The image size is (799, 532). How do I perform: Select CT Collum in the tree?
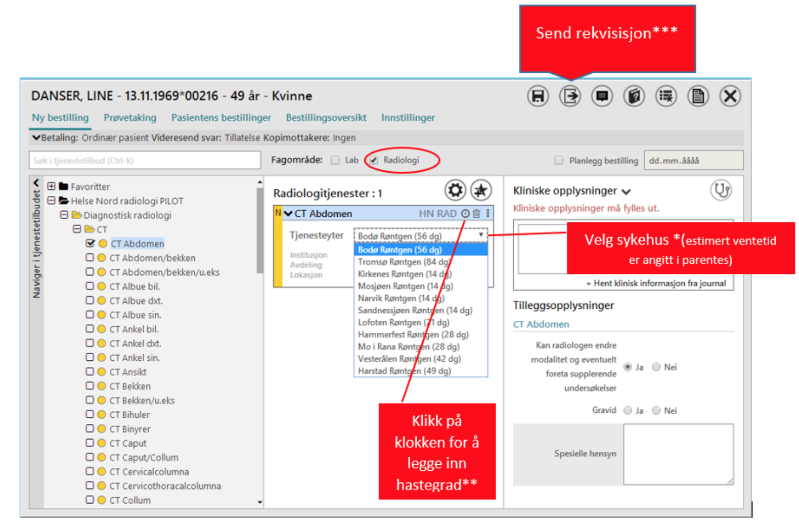point(130,500)
